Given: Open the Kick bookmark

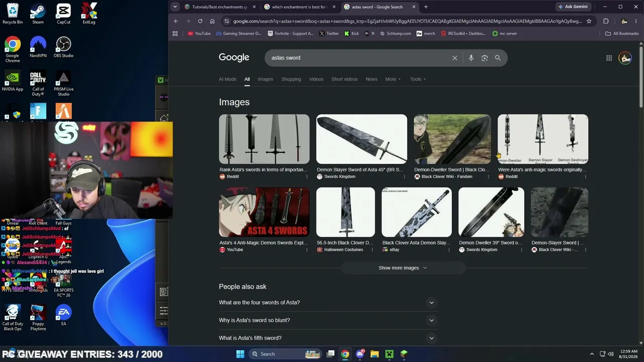Looking at the screenshot, I should 352,34.
